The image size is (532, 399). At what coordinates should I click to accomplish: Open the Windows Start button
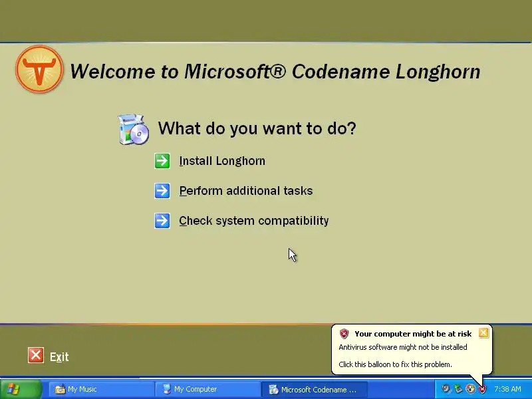[x=21, y=389]
